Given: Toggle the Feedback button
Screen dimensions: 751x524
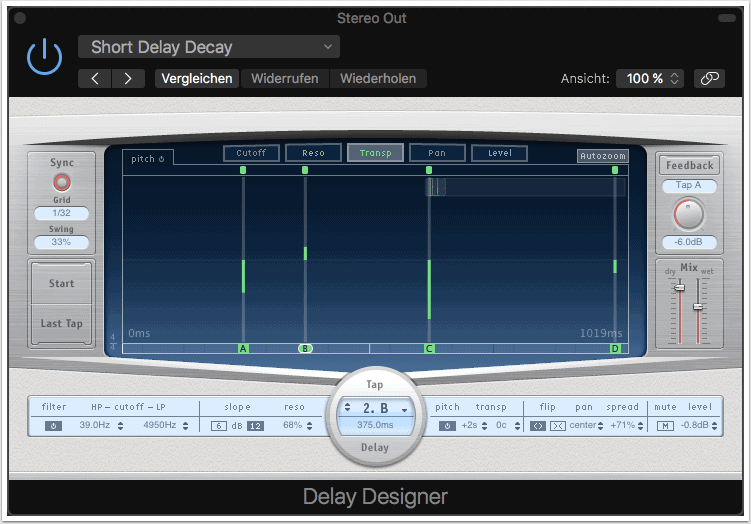Looking at the screenshot, I should pyautogui.click(x=689, y=165).
